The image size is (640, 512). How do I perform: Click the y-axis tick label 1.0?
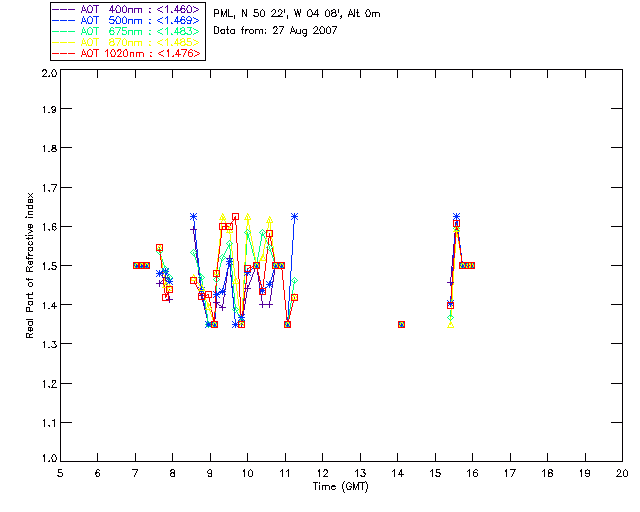(x=49, y=458)
